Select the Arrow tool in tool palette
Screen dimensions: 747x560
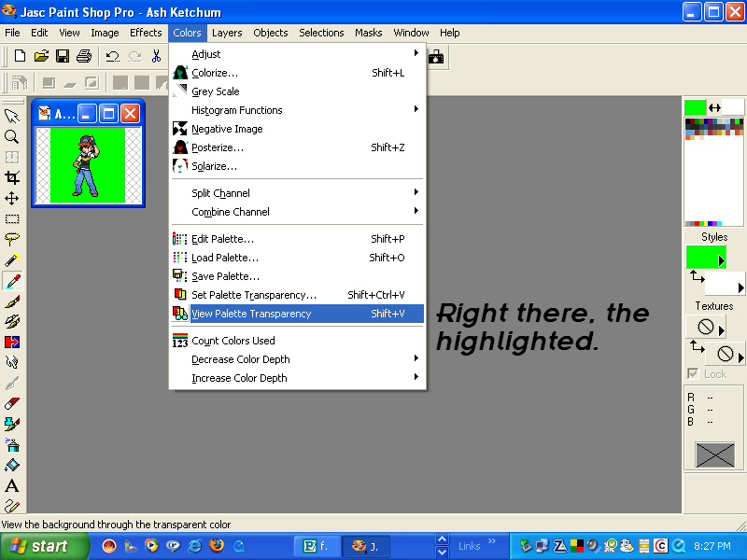(x=12, y=117)
